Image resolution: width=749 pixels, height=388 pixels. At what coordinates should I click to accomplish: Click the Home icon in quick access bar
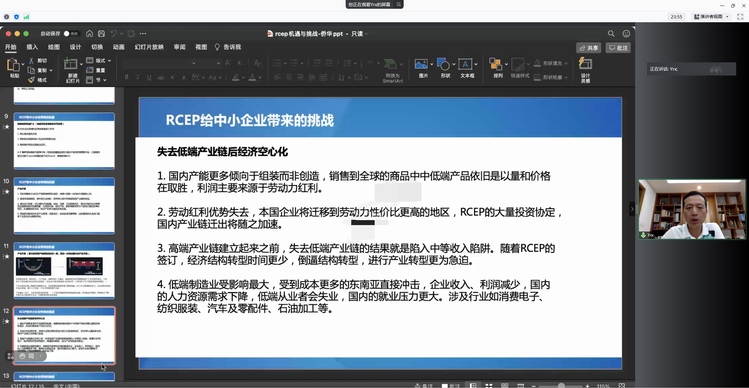point(89,33)
